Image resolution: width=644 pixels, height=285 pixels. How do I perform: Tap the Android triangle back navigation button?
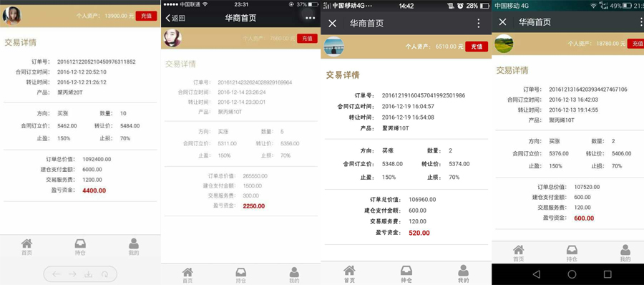(537, 274)
